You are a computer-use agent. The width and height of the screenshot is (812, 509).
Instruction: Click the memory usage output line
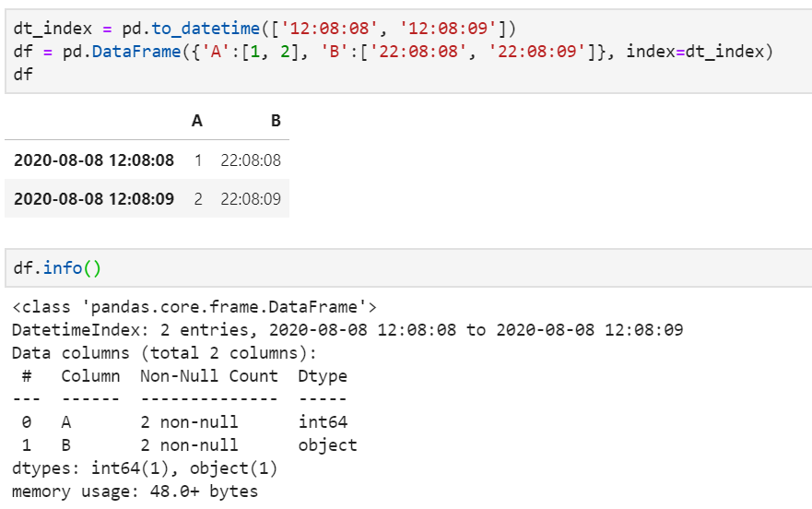[x=135, y=491]
